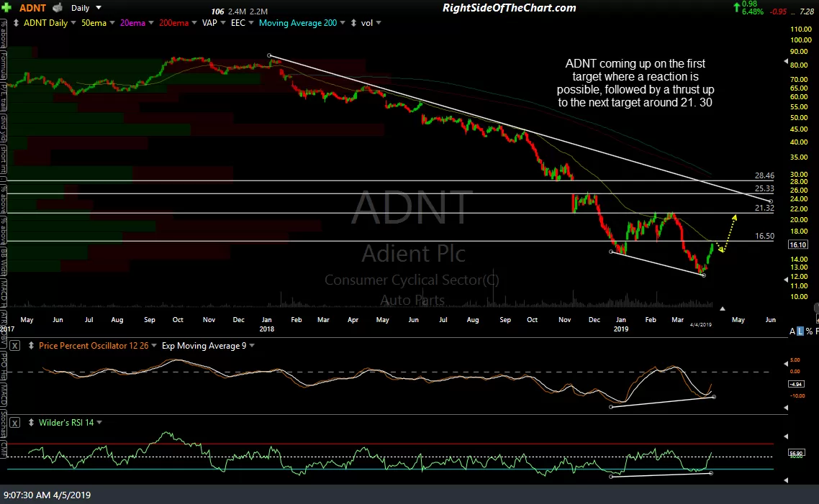Click the 4/4/2019 date label on axis
Image resolution: width=819 pixels, height=504 pixels.
(700, 324)
